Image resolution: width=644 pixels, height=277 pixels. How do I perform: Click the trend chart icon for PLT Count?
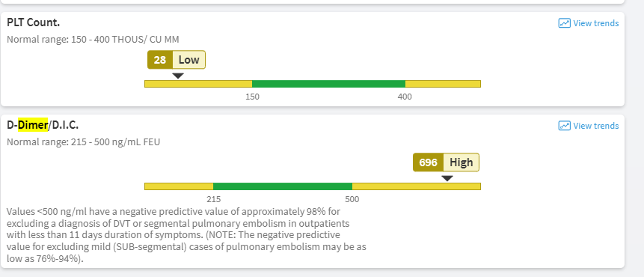click(564, 23)
